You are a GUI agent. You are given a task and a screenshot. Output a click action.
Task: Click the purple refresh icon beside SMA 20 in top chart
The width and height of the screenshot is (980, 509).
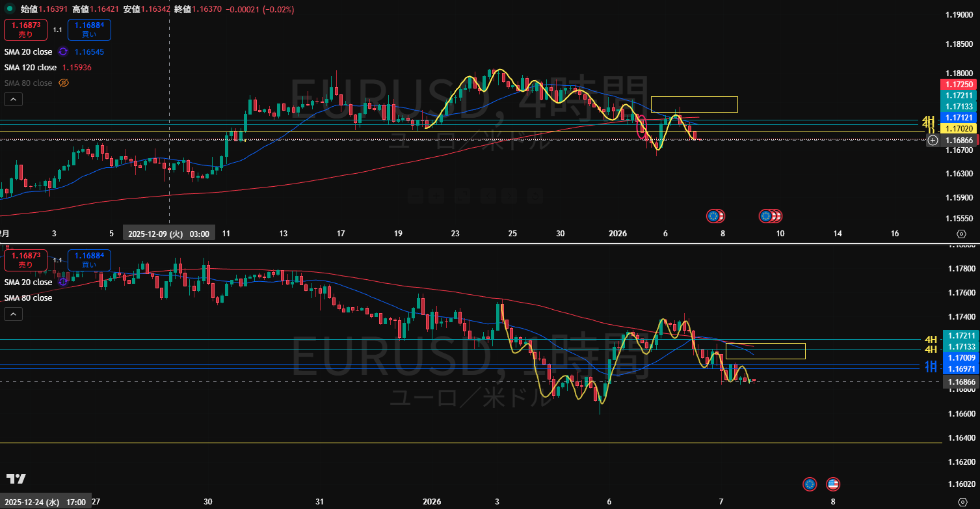point(63,52)
